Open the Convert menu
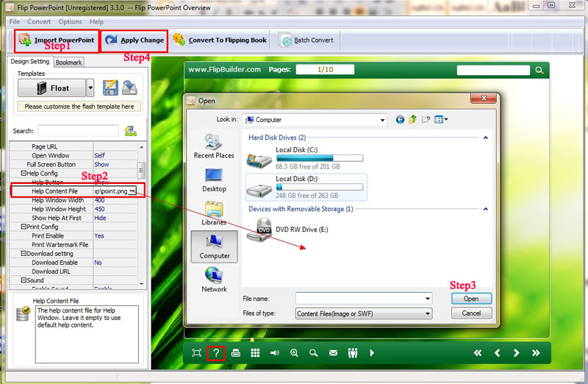The width and height of the screenshot is (588, 384). click(x=39, y=22)
